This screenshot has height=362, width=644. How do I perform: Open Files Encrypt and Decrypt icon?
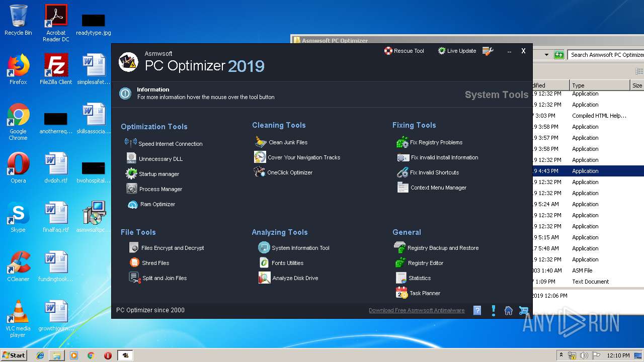pyautogui.click(x=134, y=247)
